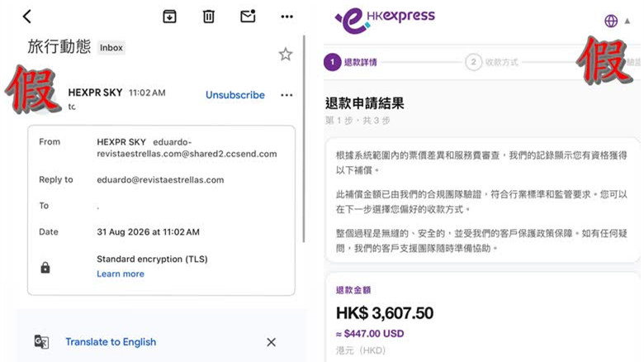Click the Inbox label tag
Image resolution: width=644 pixels, height=362 pixels.
111,48
